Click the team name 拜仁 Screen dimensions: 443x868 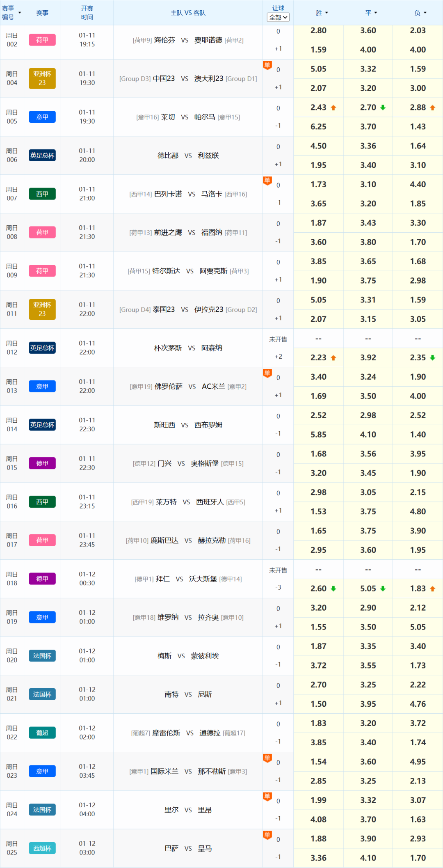tap(163, 579)
